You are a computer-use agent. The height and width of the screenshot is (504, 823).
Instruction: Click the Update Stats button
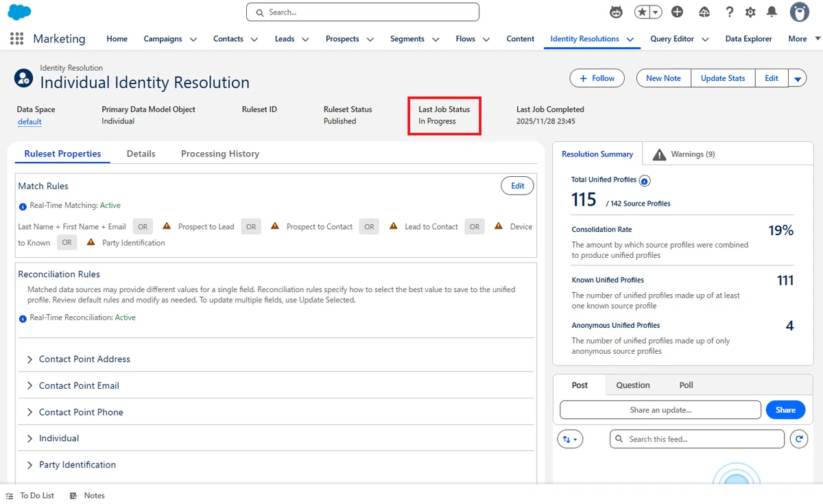click(723, 78)
